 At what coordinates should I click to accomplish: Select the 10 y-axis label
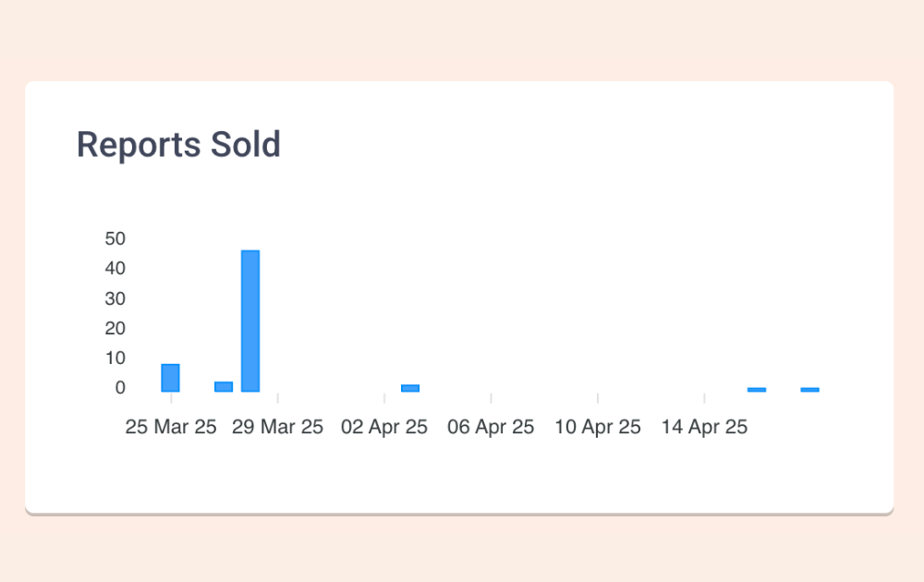[115, 358]
